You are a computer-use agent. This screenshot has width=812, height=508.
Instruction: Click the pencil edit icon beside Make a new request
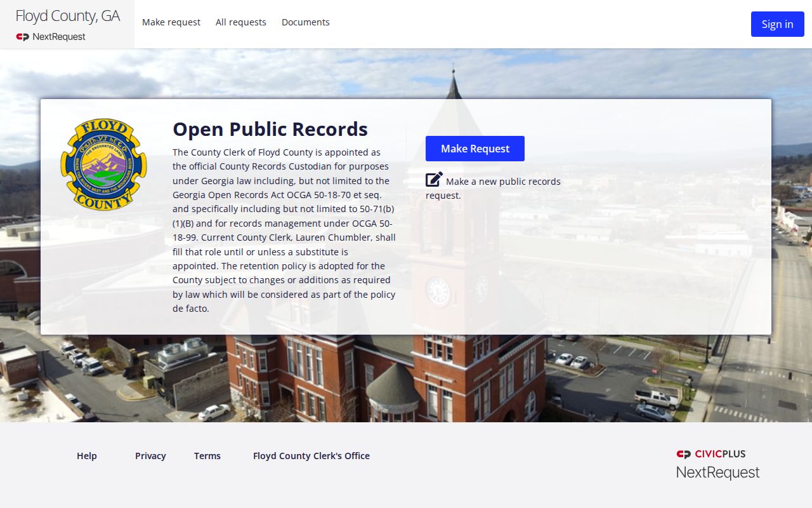434,180
